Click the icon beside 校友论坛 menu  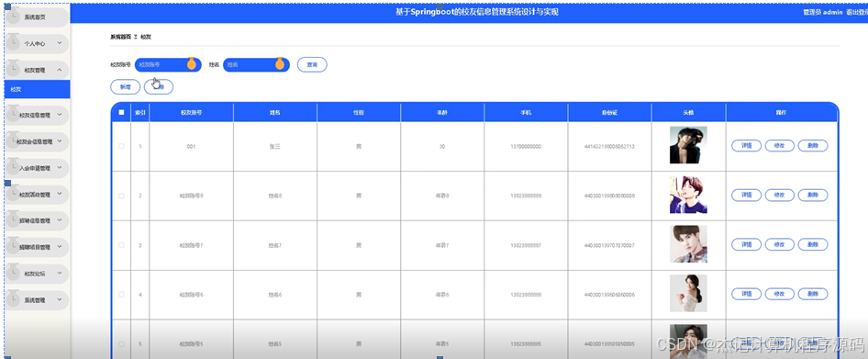[x=13, y=273]
